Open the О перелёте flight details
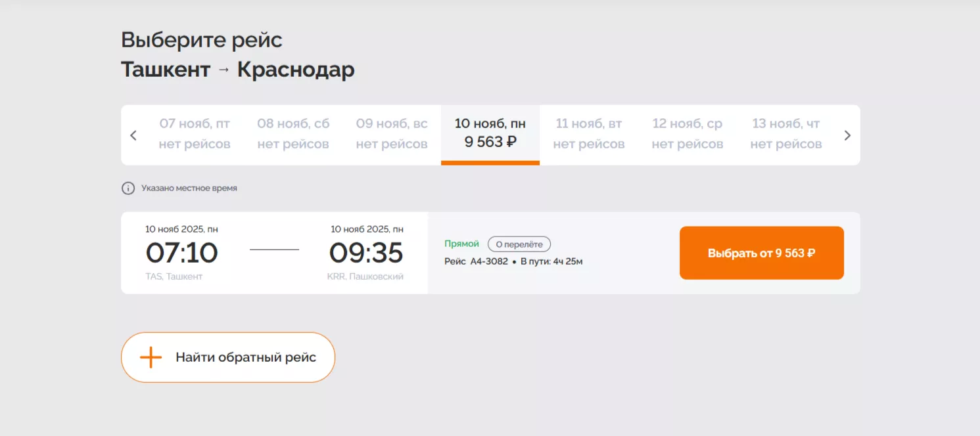Image resolution: width=980 pixels, height=436 pixels. [x=519, y=244]
